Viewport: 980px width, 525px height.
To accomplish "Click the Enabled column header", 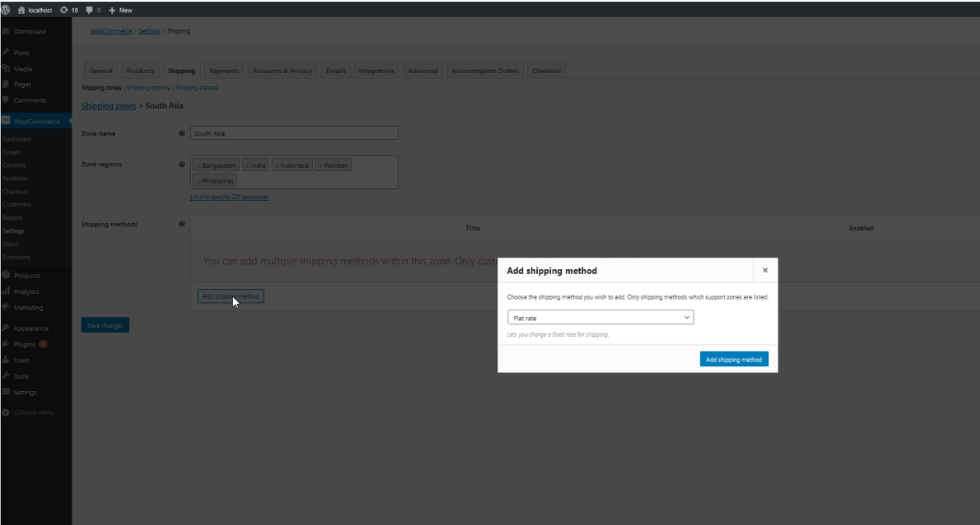I will click(861, 228).
